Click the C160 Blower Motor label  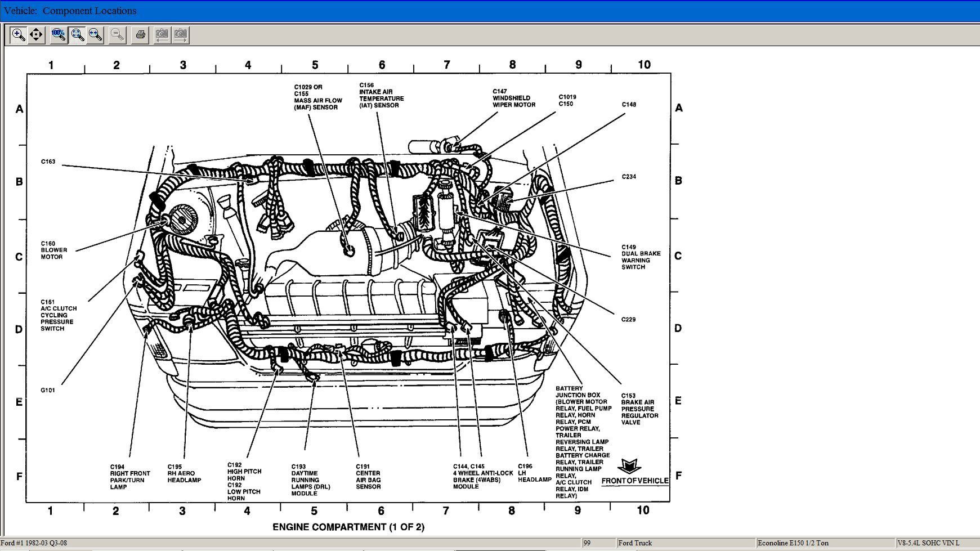coord(53,250)
